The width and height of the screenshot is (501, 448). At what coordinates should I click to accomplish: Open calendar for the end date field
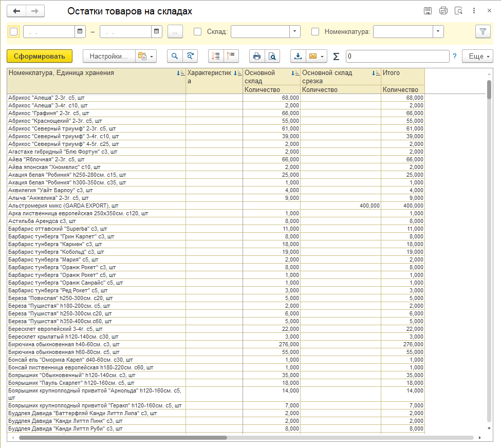point(157,31)
